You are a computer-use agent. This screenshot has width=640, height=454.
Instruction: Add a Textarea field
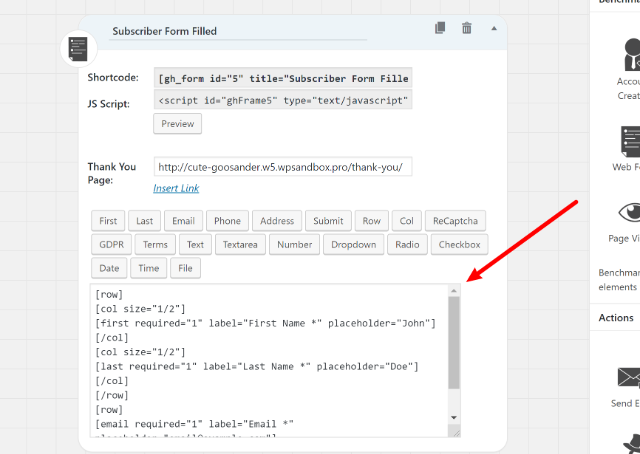240,245
